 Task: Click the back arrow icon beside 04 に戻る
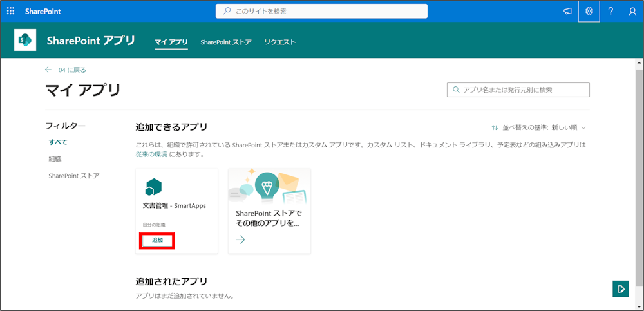pyautogui.click(x=48, y=70)
